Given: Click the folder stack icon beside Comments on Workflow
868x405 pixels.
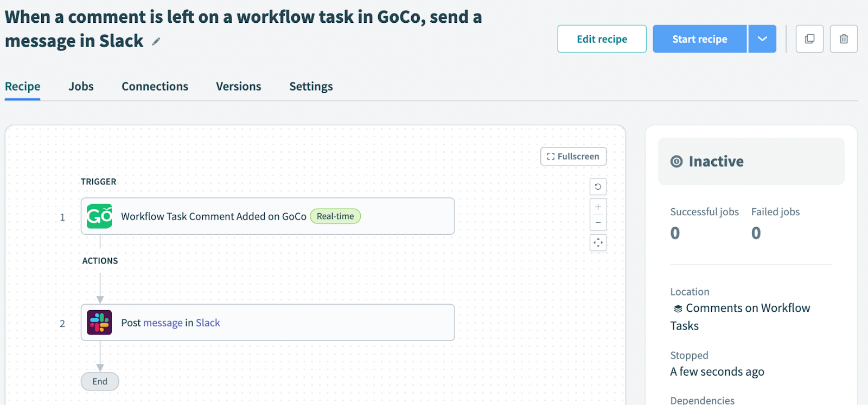Looking at the screenshot, I should pyautogui.click(x=678, y=308).
